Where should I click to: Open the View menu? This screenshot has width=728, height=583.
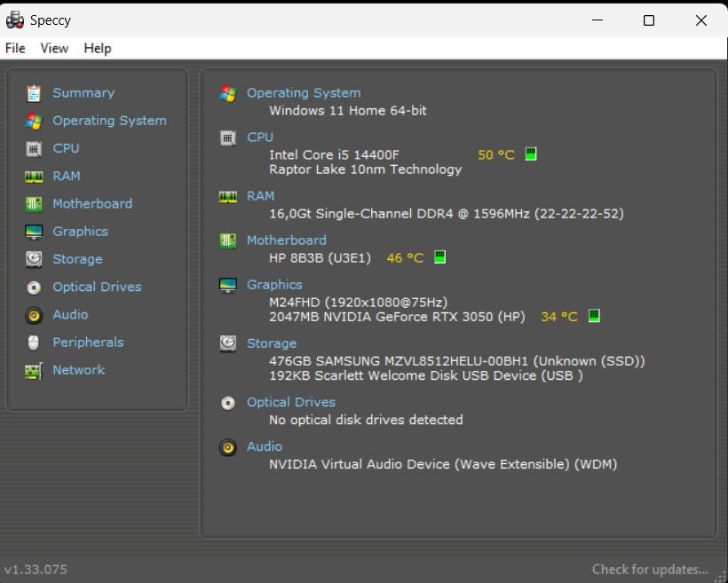point(54,48)
